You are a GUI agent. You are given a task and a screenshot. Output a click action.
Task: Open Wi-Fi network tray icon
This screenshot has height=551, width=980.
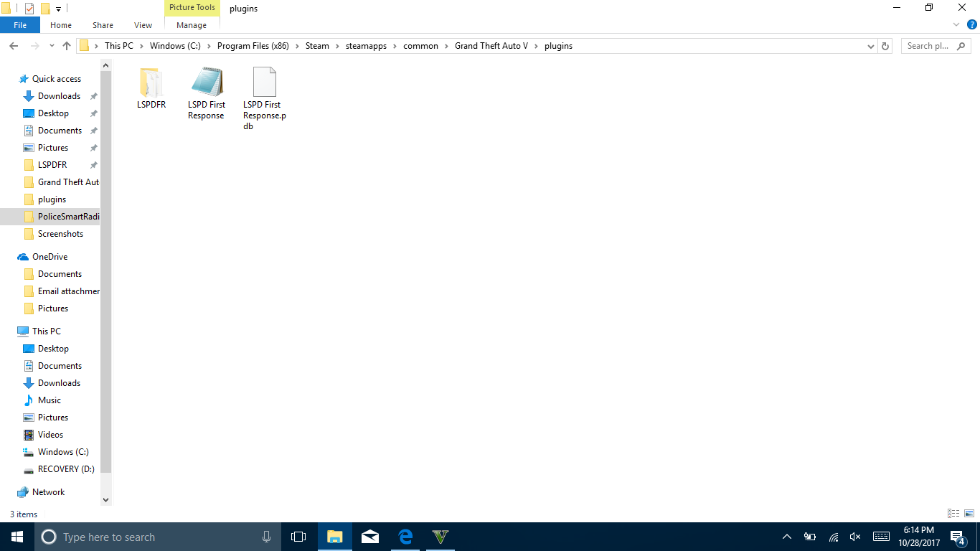834,537
